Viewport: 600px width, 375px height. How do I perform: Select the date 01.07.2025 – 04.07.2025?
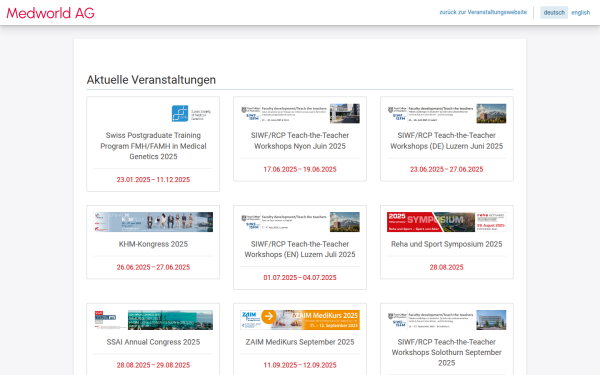click(300, 277)
